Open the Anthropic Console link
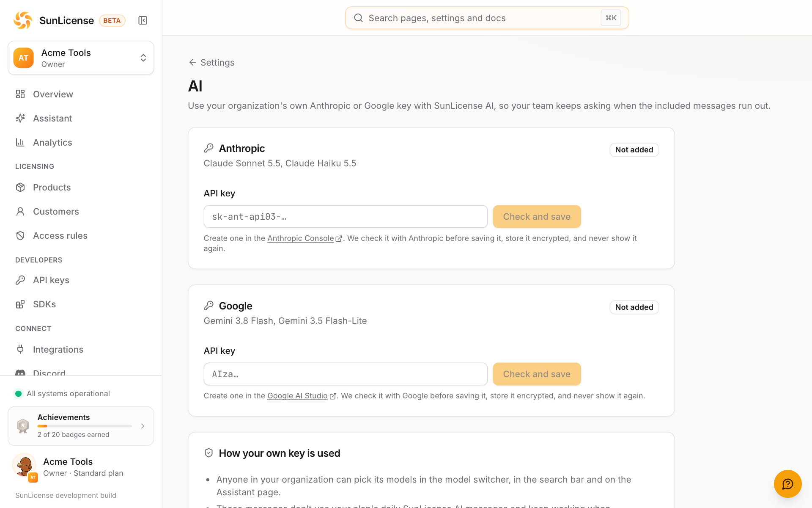The height and width of the screenshot is (508, 812). (304, 238)
